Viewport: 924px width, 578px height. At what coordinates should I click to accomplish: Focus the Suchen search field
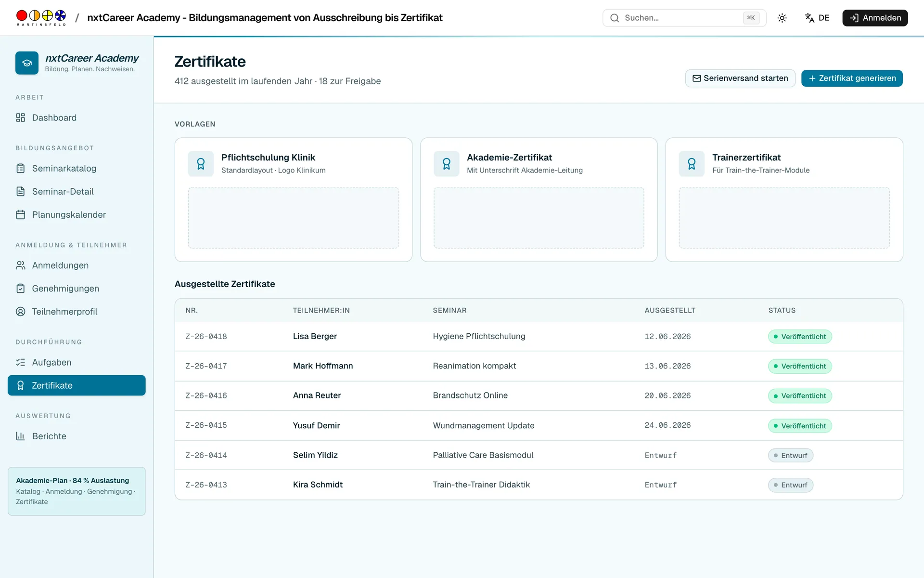click(x=684, y=18)
